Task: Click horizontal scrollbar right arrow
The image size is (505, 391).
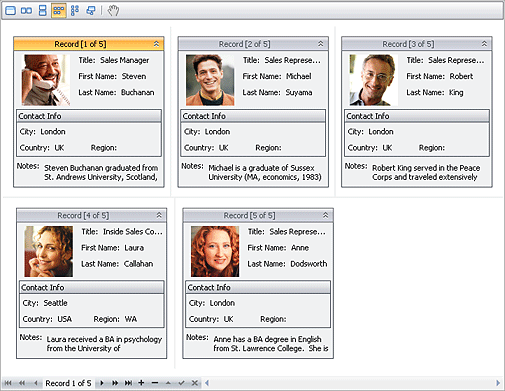Action: (498, 383)
